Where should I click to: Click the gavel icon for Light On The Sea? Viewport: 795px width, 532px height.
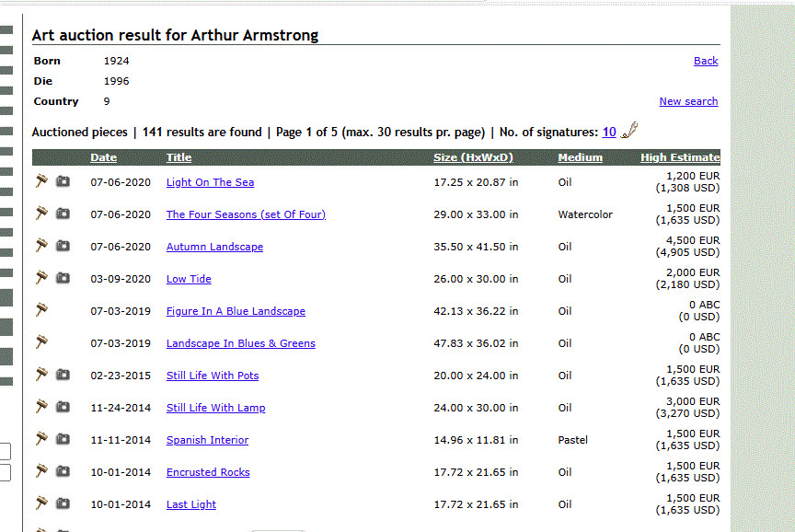coord(41,181)
